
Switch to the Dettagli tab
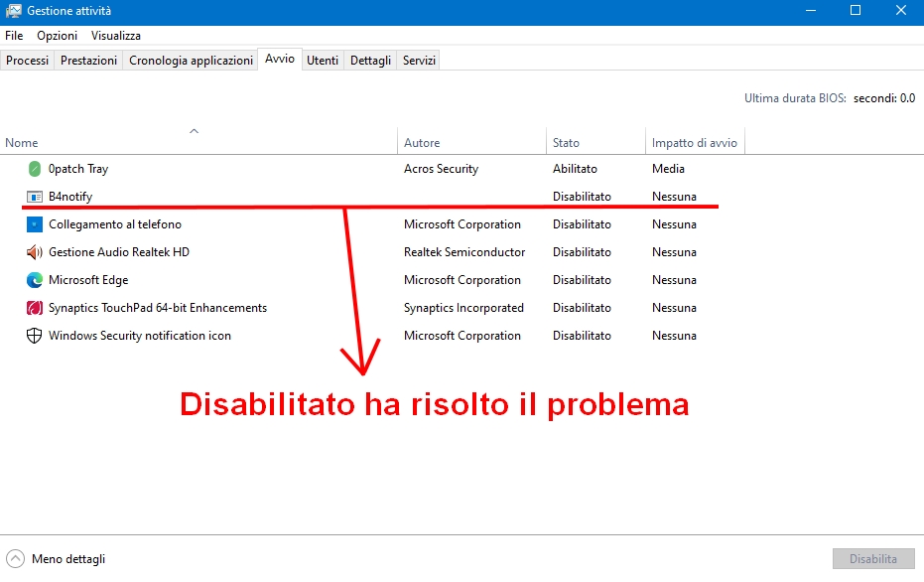[370, 61]
